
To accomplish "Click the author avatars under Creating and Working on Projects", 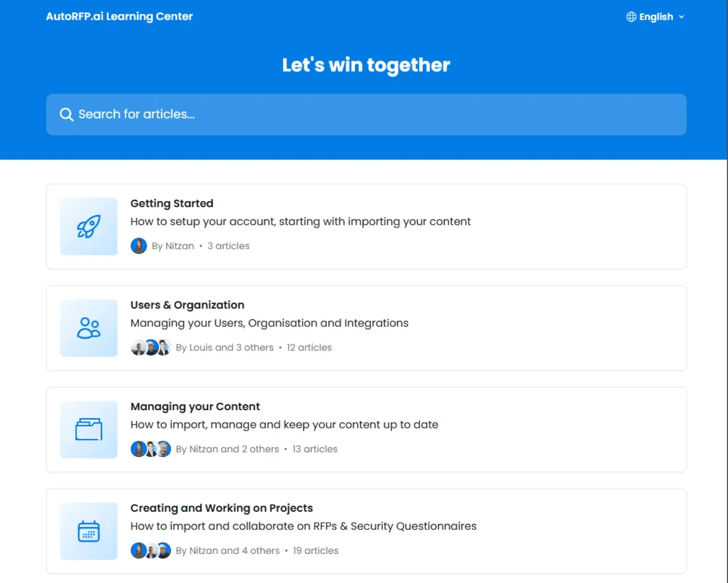I will tap(151, 551).
